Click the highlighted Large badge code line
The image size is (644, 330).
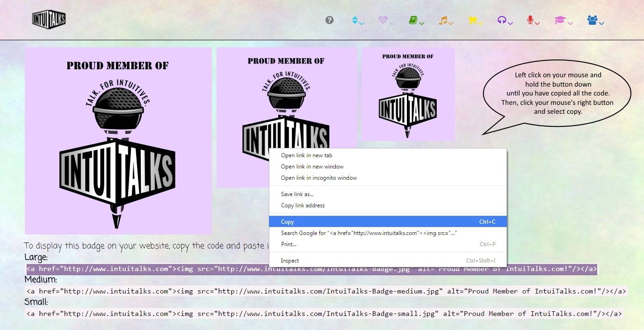click(x=311, y=269)
